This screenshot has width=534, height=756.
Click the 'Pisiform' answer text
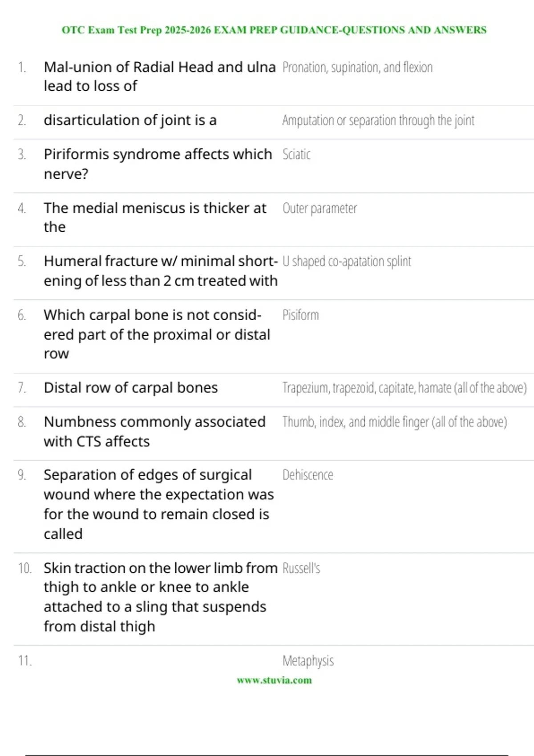pos(300,315)
